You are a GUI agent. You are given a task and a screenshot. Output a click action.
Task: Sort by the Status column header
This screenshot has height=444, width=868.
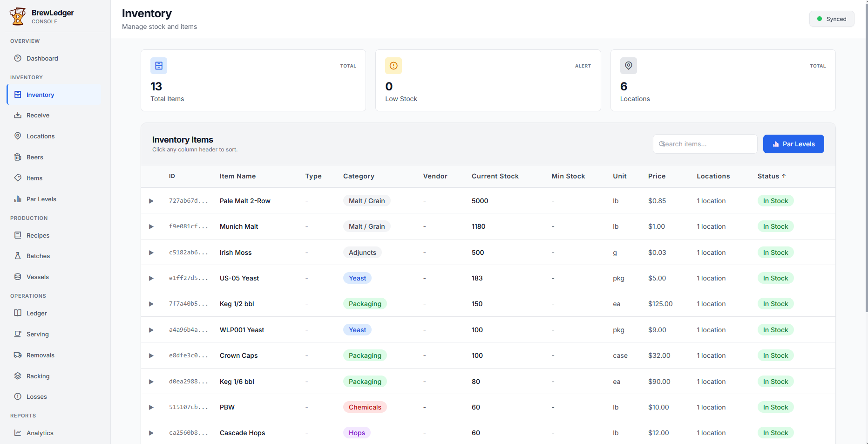pos(771,176)
